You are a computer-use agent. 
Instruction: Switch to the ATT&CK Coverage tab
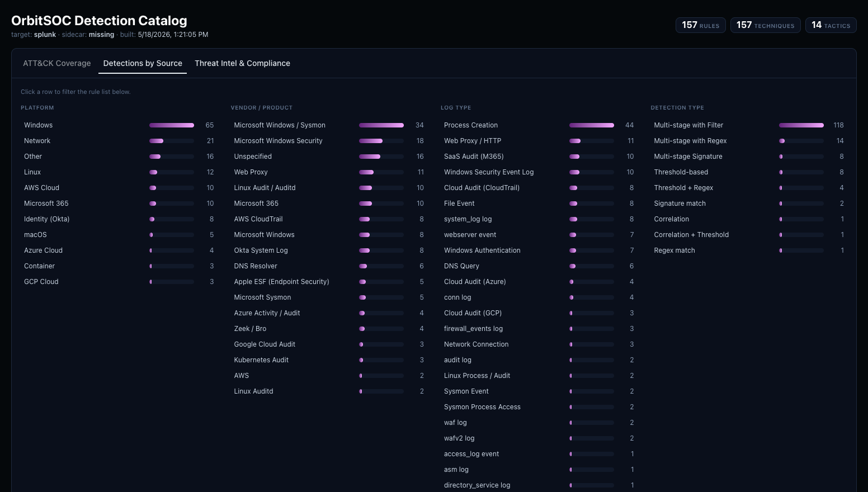click(56, 63)
